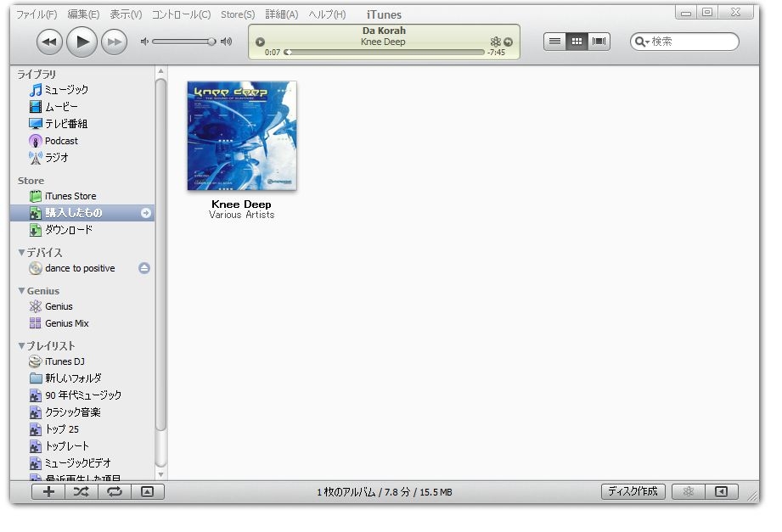This screenshot has width=782, height=532.
Task: Click the Various Artists label
Action: (241, 215)
